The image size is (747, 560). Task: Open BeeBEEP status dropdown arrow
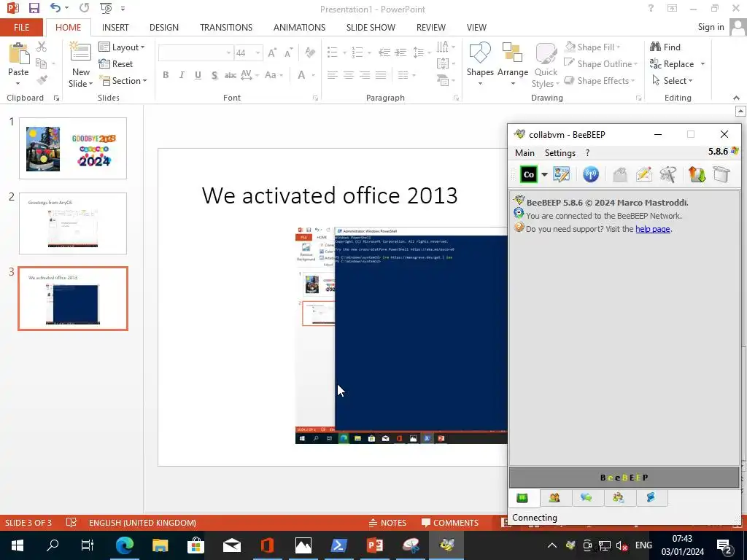click(x=544, y=174)
